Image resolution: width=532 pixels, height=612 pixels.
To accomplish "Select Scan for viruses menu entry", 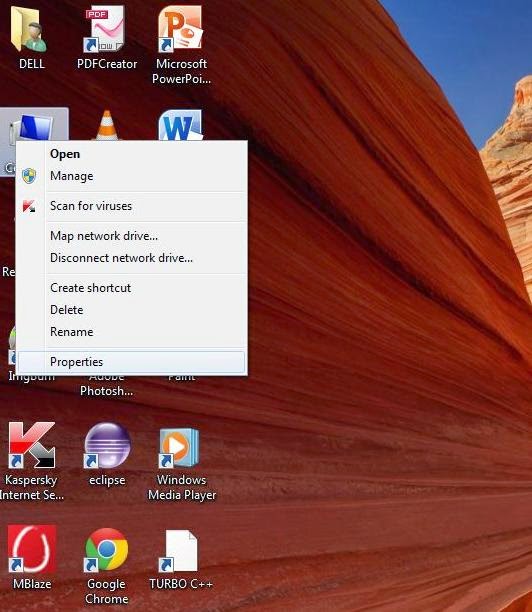I will click(131, 206).
